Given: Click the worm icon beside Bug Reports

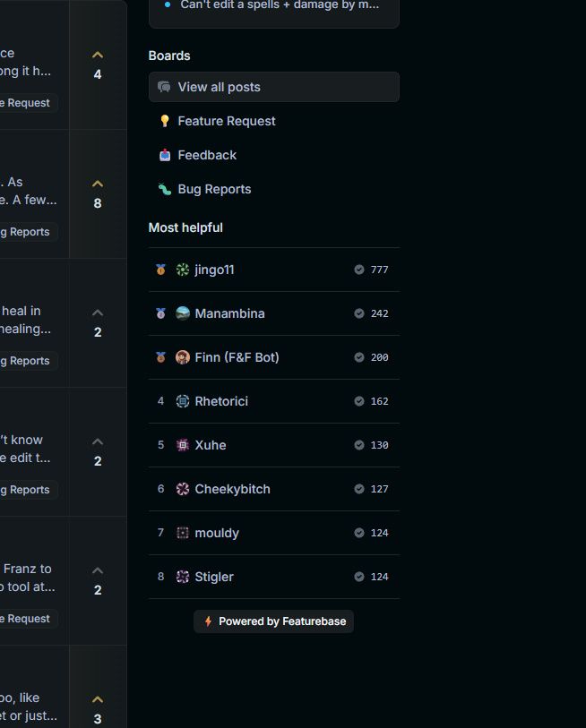Looking at the screenshot, I should click(165, 190).
